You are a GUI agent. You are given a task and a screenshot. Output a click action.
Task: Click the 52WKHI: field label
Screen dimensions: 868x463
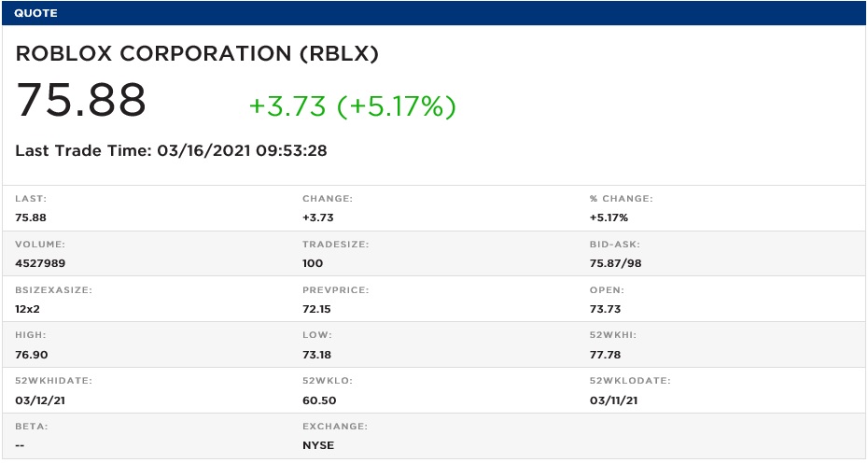(613, 335)
